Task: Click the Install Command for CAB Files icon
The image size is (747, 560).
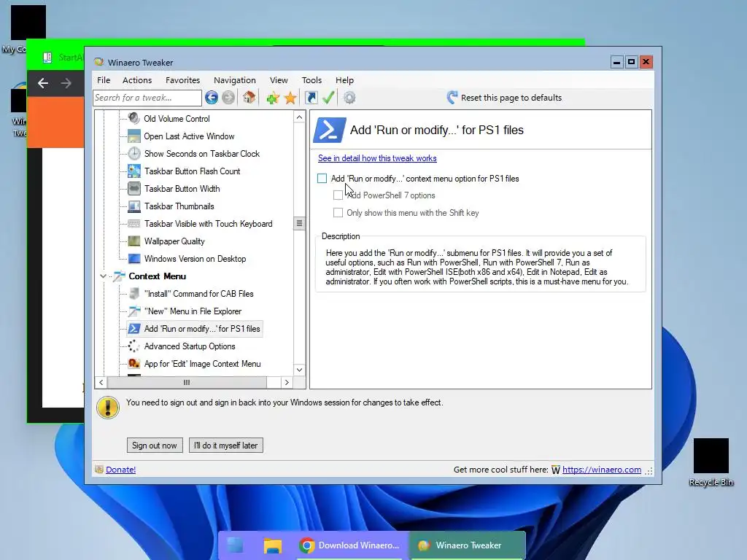Action: click(x=134, y=293)
